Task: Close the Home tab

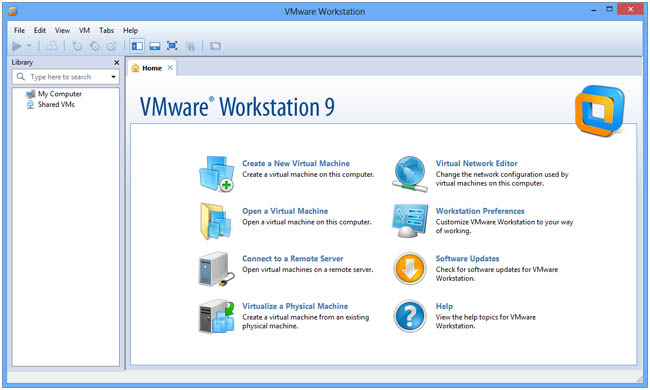Action: 170,68
